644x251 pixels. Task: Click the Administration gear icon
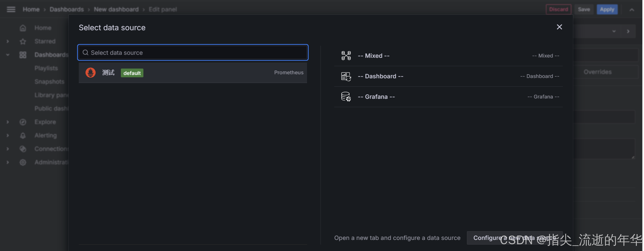(x=23, y=162)
